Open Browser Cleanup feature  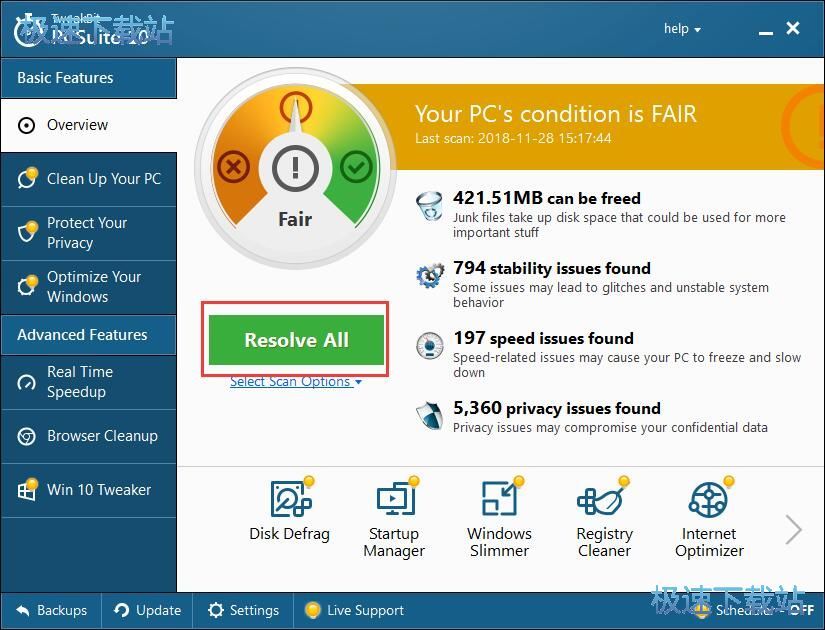(x=88, y=436)
